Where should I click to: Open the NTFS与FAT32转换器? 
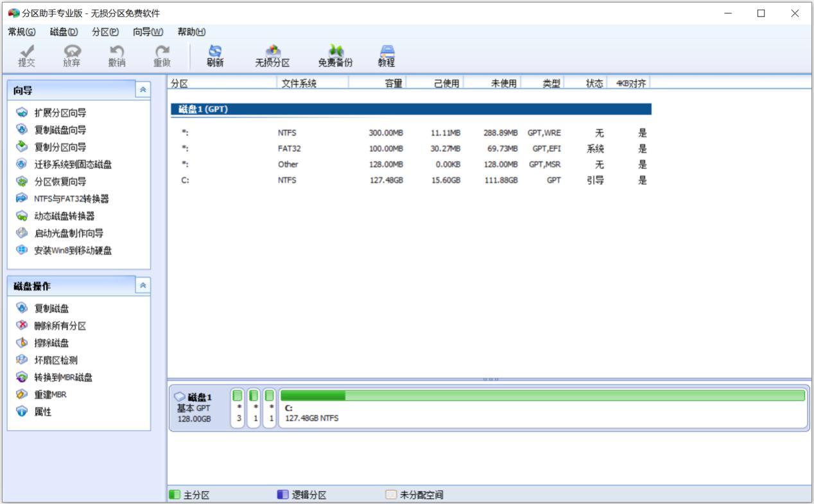pos(63,199)
